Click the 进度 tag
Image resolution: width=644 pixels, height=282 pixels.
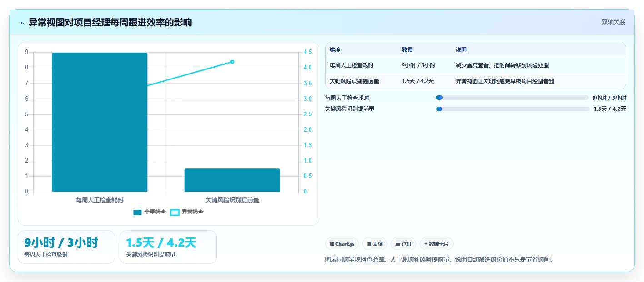[404, 244]
